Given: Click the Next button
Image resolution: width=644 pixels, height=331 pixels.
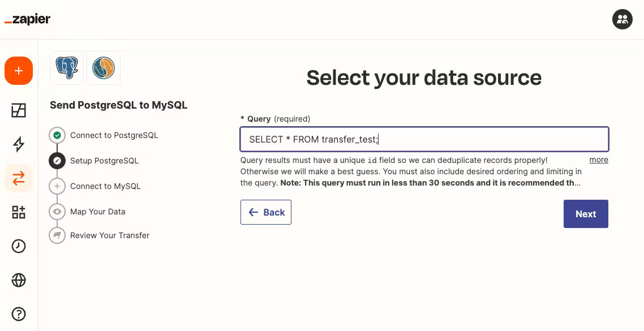Looking at the screenshot, I should 586,214.
